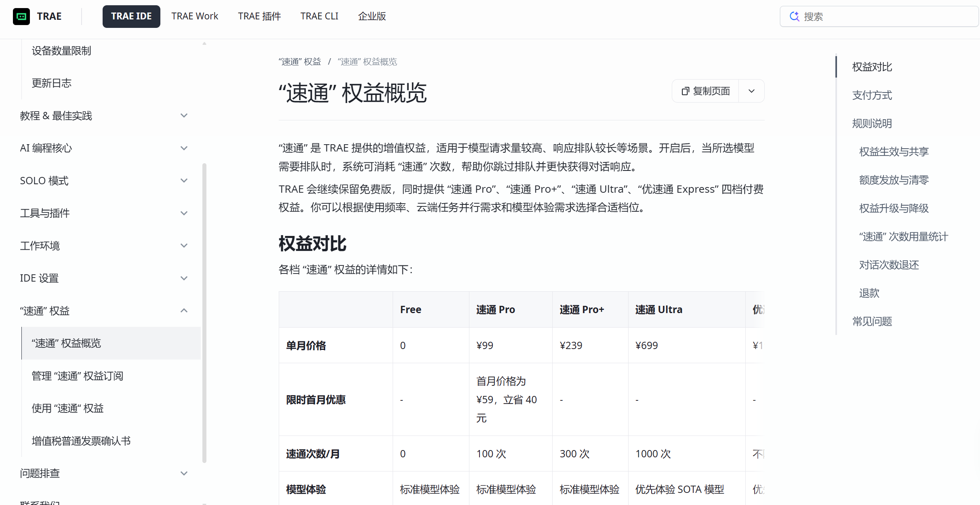Open the dropdown arrow beside 复制页面
This screenshot has height=505, width=980.
pyautogui.click(x=751, y=91)
